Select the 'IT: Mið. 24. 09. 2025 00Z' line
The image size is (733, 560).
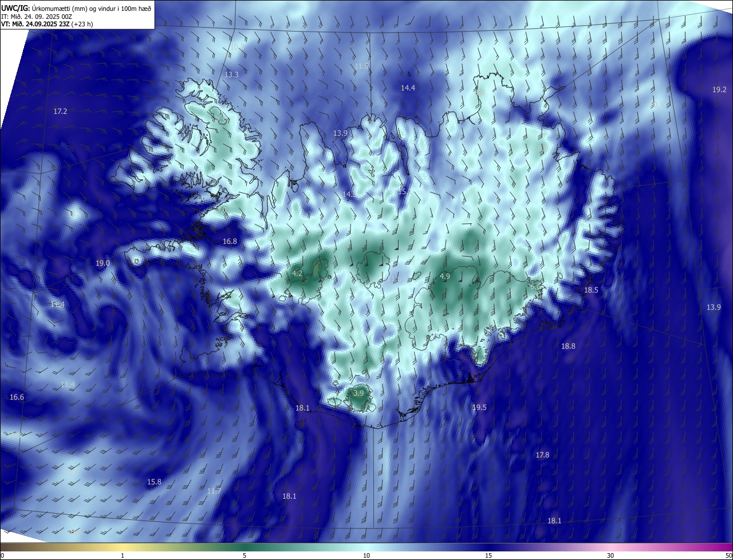coord(37,16)
